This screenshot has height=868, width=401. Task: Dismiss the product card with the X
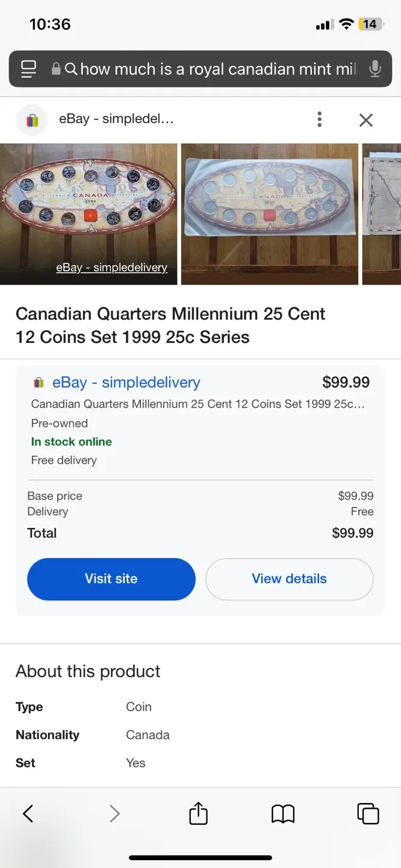[366, 120]
